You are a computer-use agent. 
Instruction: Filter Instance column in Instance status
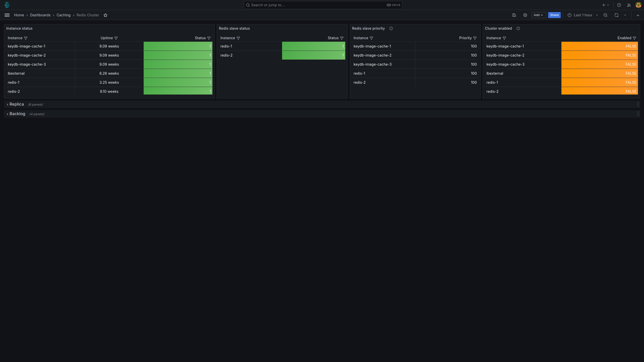click(26, 38)
